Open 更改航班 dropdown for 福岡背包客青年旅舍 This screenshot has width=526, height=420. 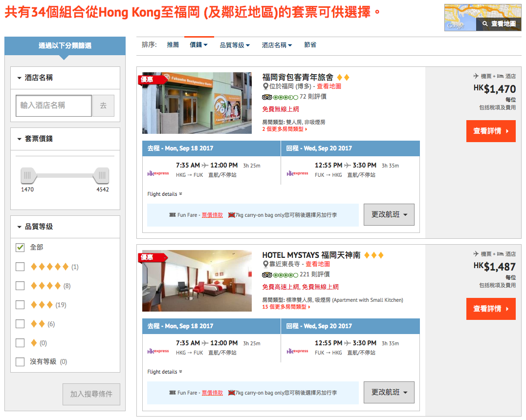pos(389,214)
